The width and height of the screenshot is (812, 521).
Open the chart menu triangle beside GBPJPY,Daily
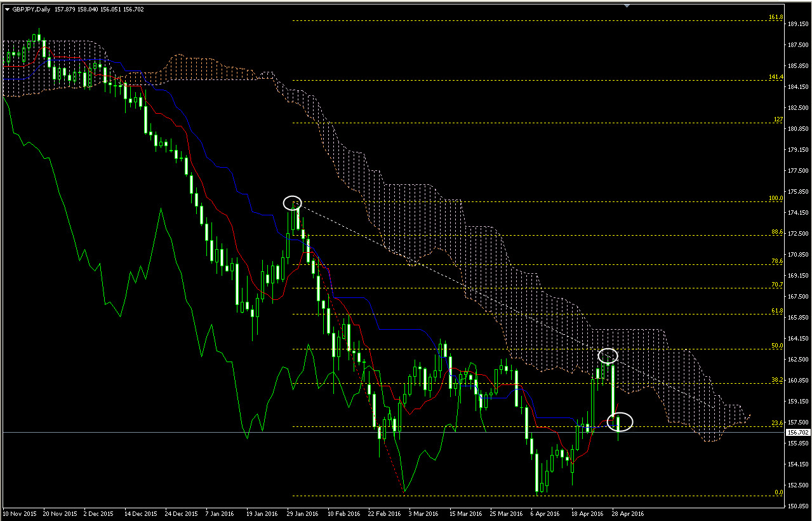(7, 9)
